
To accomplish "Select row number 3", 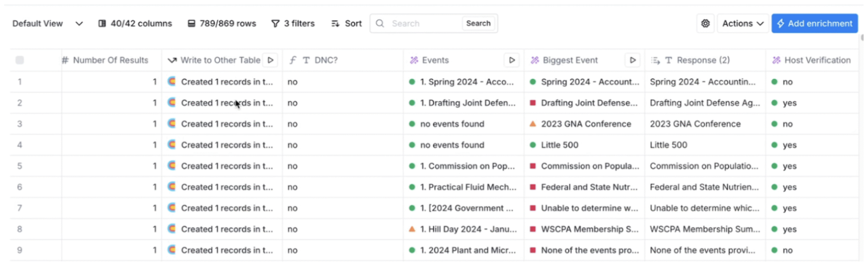I will coord(19,124).
